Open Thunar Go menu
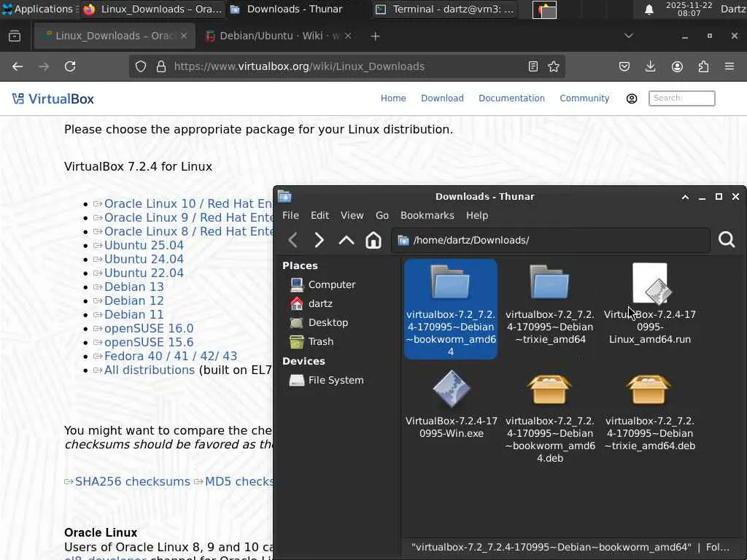The image size is (747, 560). [x=382, y=216]
